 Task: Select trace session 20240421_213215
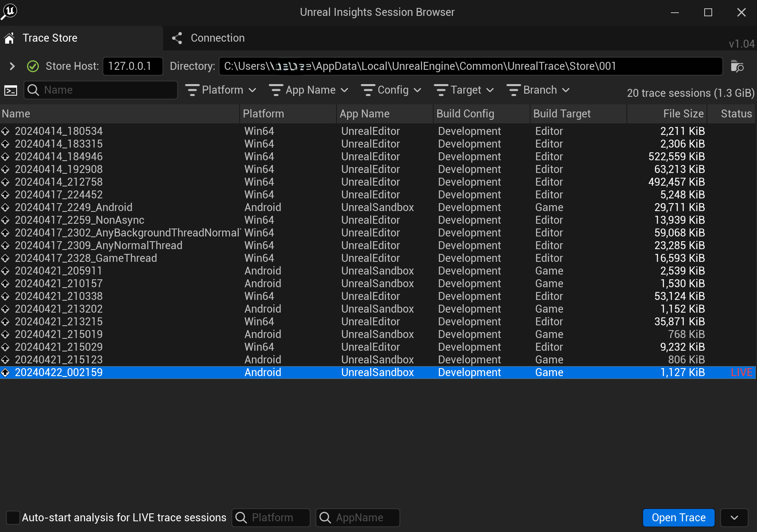(x=378, y=322)
